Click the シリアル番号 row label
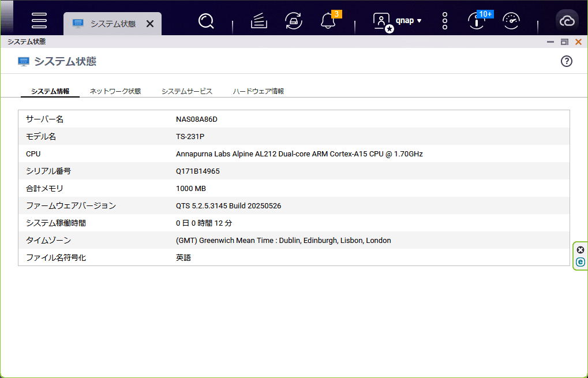Screen dimensions: 588x378 (48, 171)
